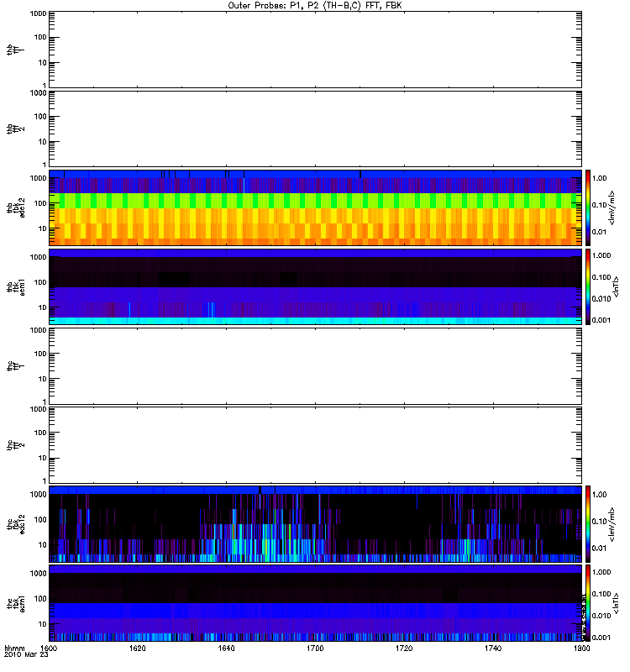630x672 pixels.
Task: Click the thb fbk scm1 color bar
Action: (588, 286)
